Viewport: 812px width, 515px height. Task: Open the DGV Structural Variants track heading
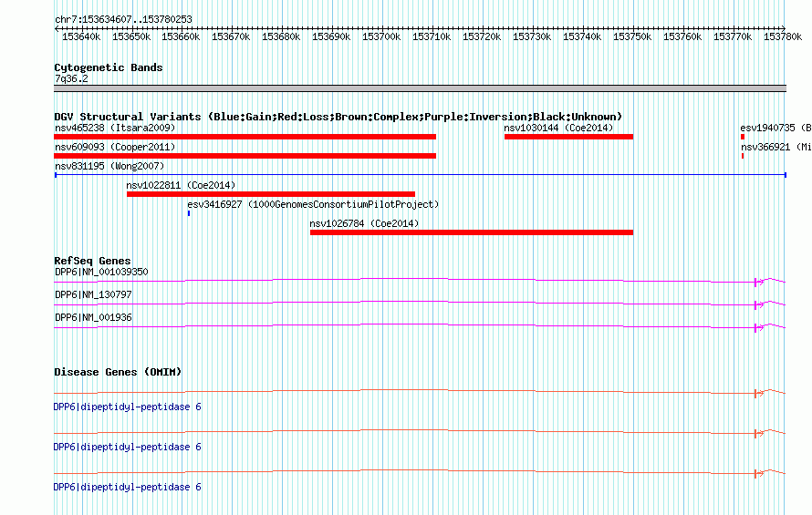(338, 117)
